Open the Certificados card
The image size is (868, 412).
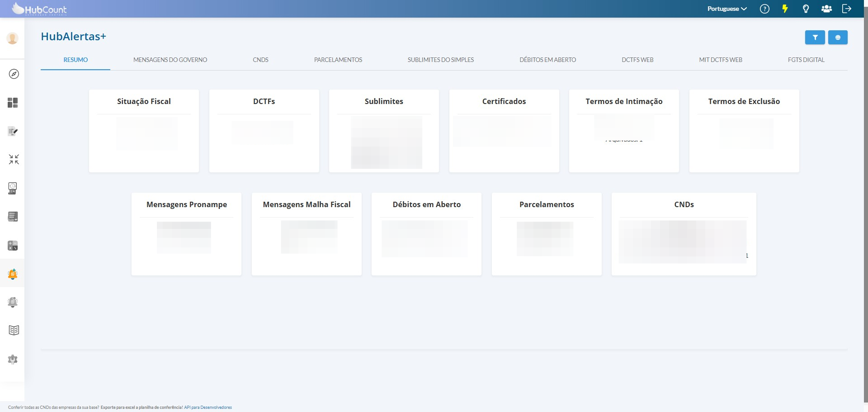504,131
